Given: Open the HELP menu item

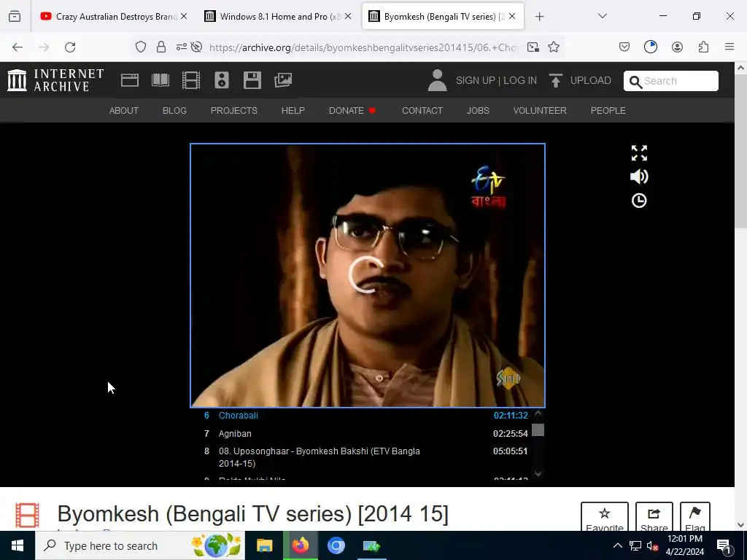Looking at the screenshot, I should (x=293, y=111).
